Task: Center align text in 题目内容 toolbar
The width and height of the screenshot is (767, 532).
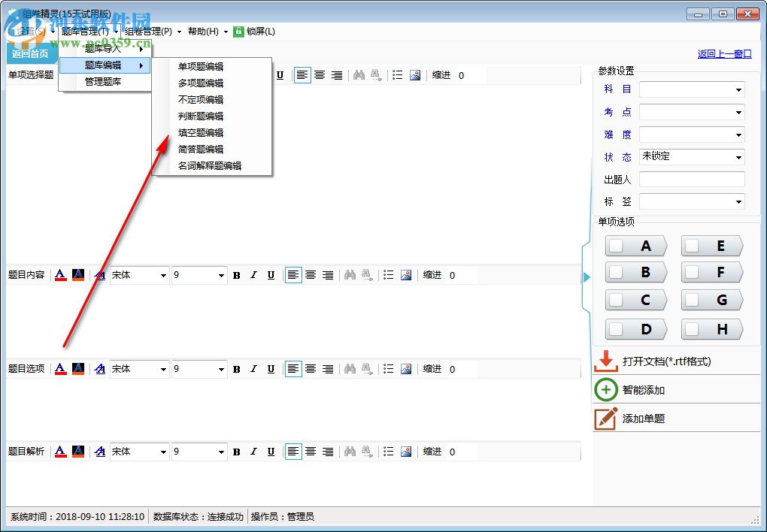Action: click(311, 275)
